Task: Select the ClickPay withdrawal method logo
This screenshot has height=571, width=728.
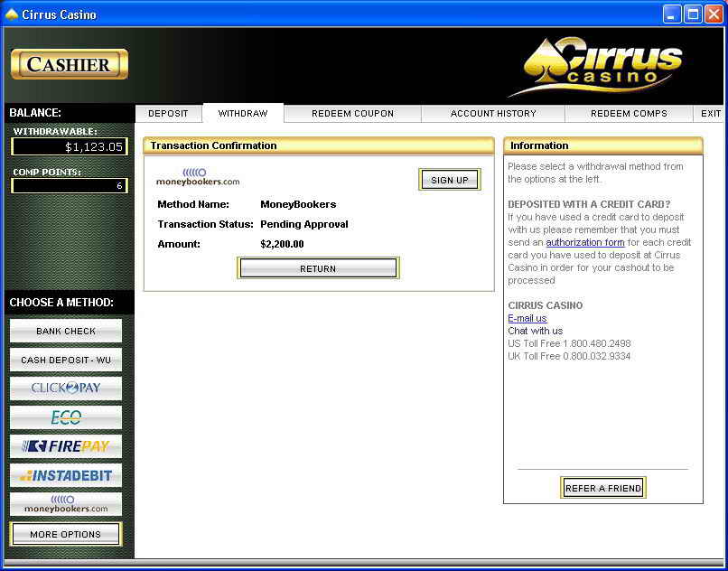Action: coord(66,388)
